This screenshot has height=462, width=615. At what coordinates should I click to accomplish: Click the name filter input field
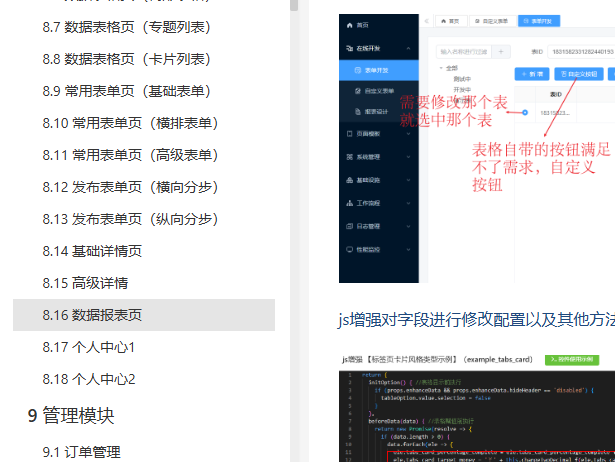click(x=463, y=51)
